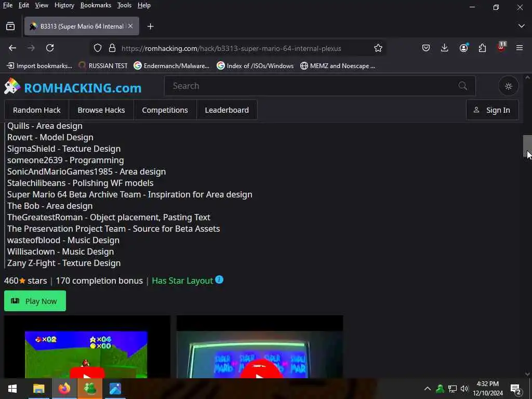Open the Competitions page
Screen dimensions: 532x399
pos(165,110)
